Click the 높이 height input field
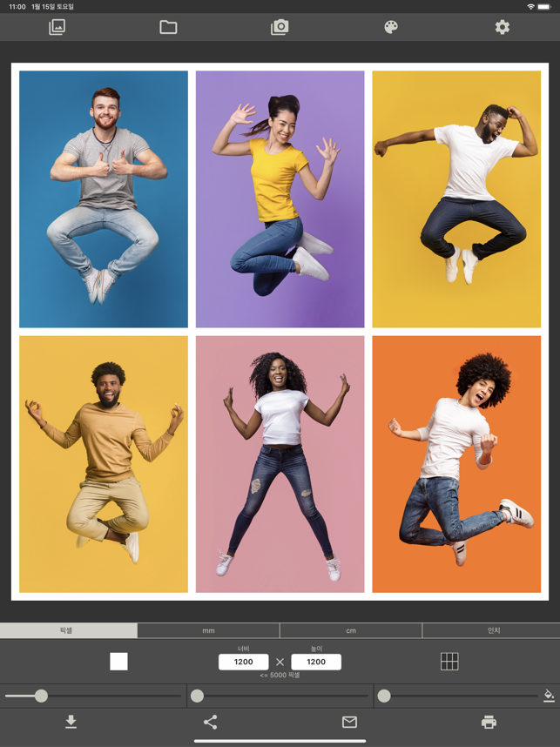 (x=316, y=662)
